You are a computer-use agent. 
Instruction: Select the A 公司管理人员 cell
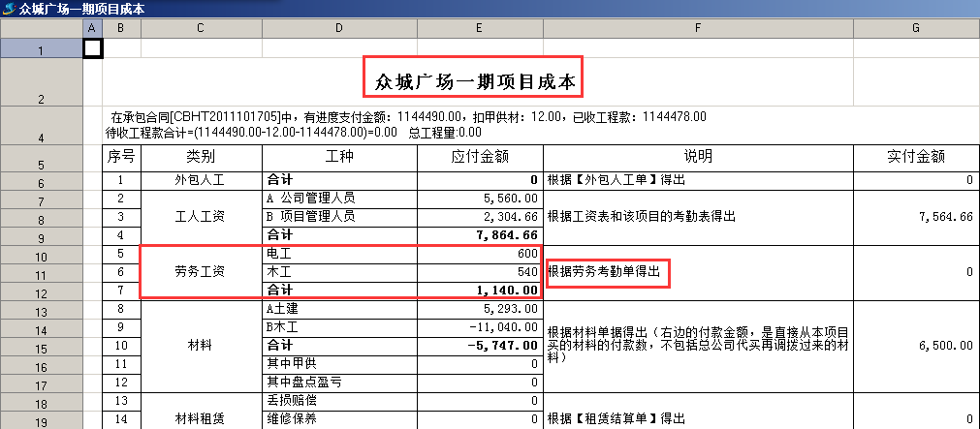[x=339, y=199]
